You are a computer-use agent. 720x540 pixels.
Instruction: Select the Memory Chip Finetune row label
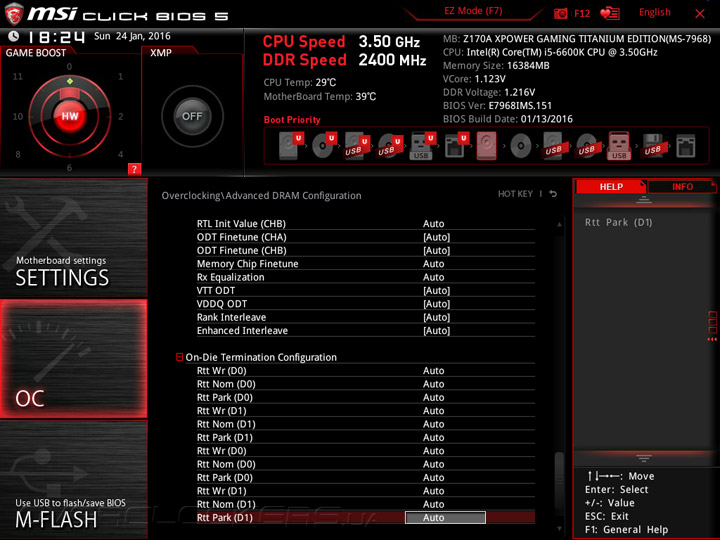[x=248, y=264]
